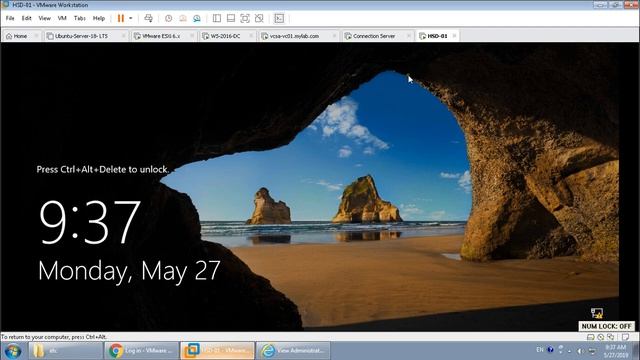Click the orange Pause VM button

point(120,18)
